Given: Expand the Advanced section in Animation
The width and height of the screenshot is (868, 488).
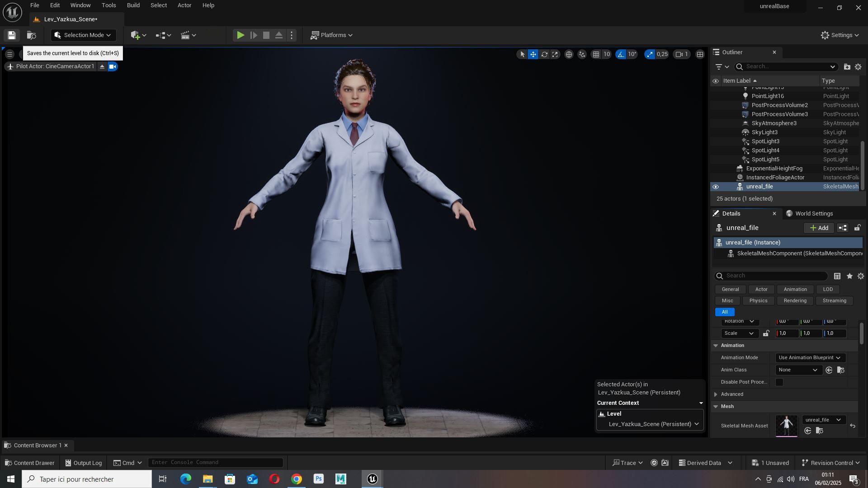Looking at the screenshot, I should [x=716, y=394].
